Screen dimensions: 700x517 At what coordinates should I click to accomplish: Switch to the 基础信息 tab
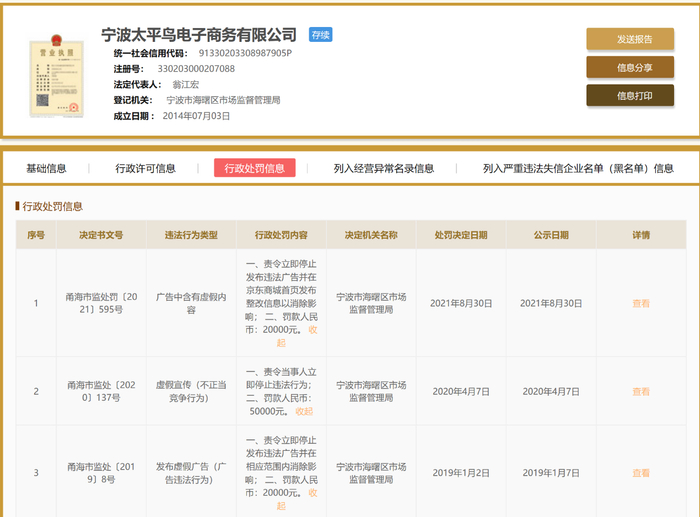[x=46, y=168]
